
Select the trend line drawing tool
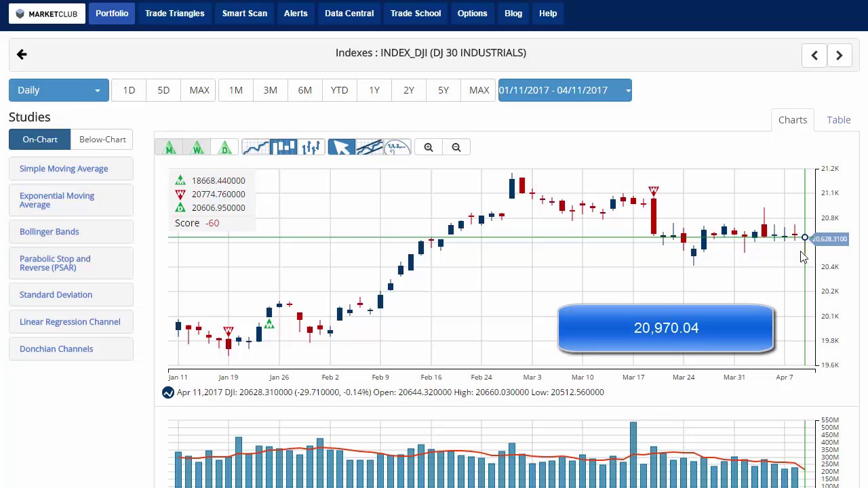pos(370,147)
